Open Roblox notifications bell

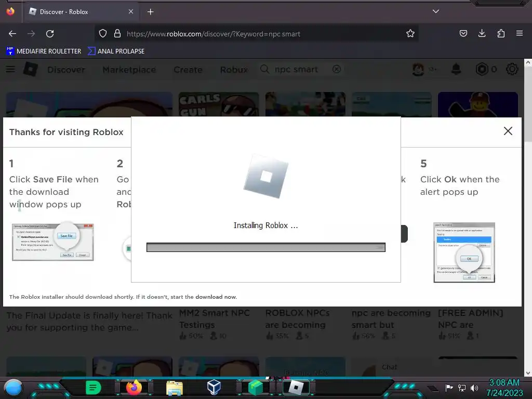point(456,69)
